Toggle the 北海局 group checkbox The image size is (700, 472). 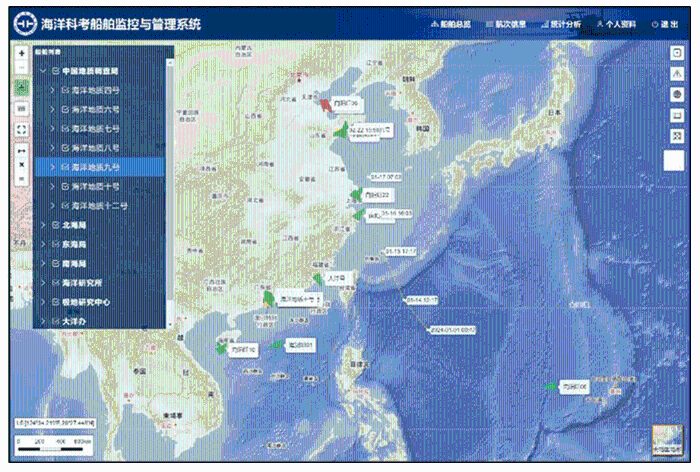point(55,225)
